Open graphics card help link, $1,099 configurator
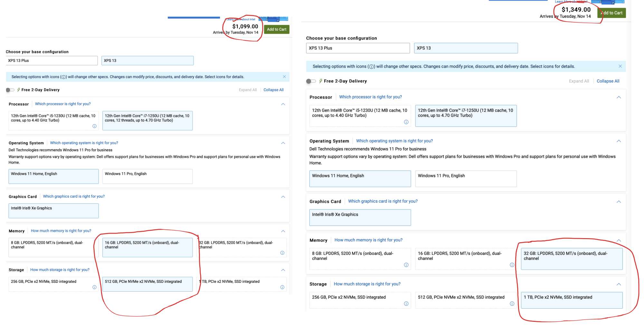 74,196
